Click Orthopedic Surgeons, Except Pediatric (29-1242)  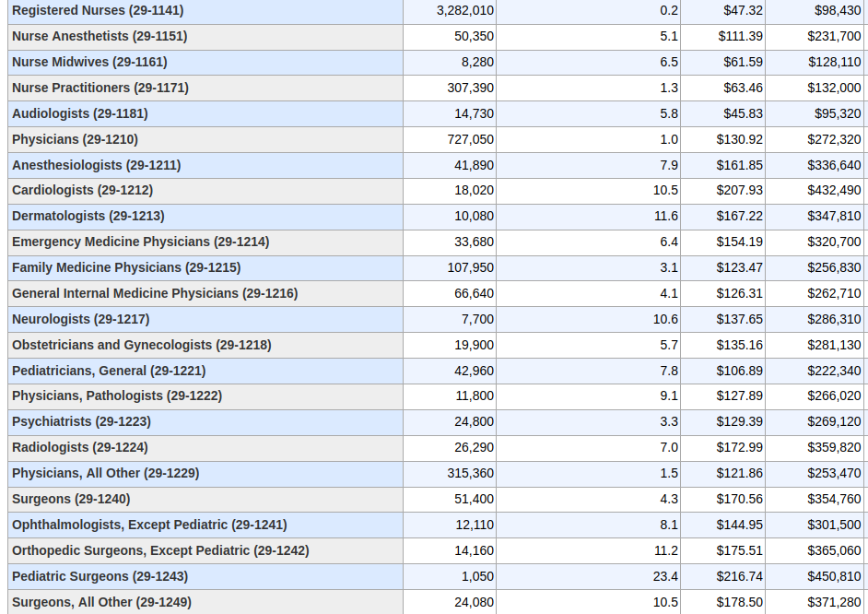point(160,551)
